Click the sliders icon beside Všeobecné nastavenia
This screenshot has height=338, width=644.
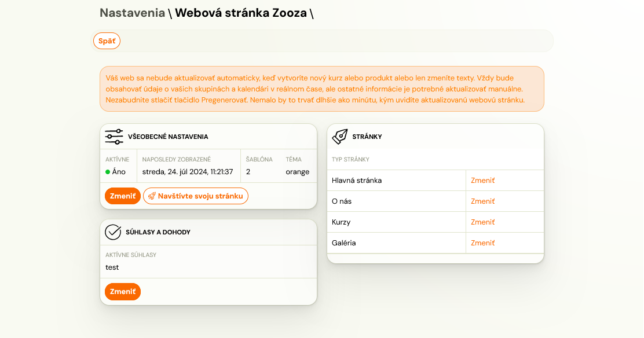click(114, 137)
